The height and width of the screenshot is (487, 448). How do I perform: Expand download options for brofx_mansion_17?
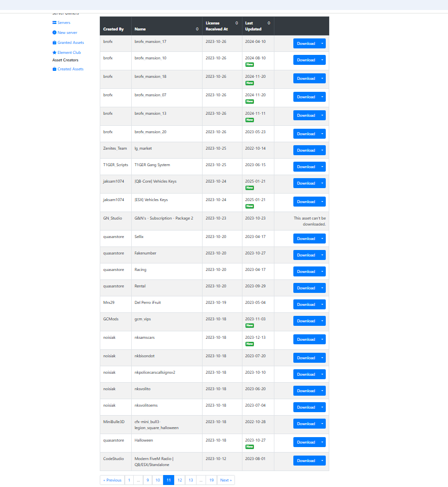(x=322, y=43)
